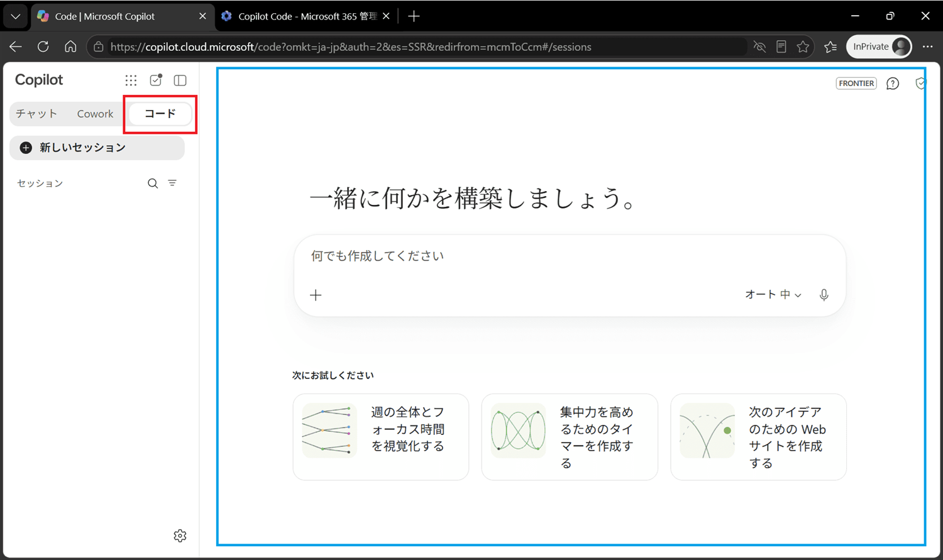Open the reader view icon in address bar
The height and width of the screenshot is (560, 943).
coord(781,47)
